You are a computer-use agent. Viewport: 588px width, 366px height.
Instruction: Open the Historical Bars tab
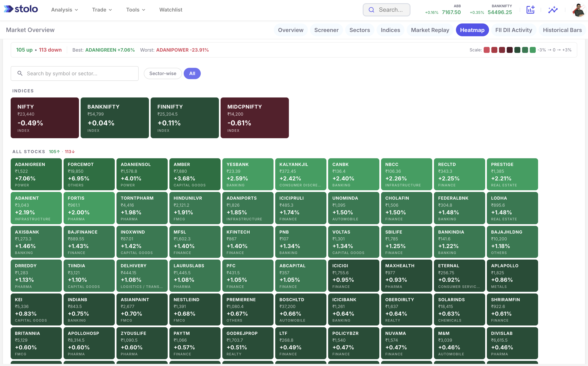click(x=562, y=30)
